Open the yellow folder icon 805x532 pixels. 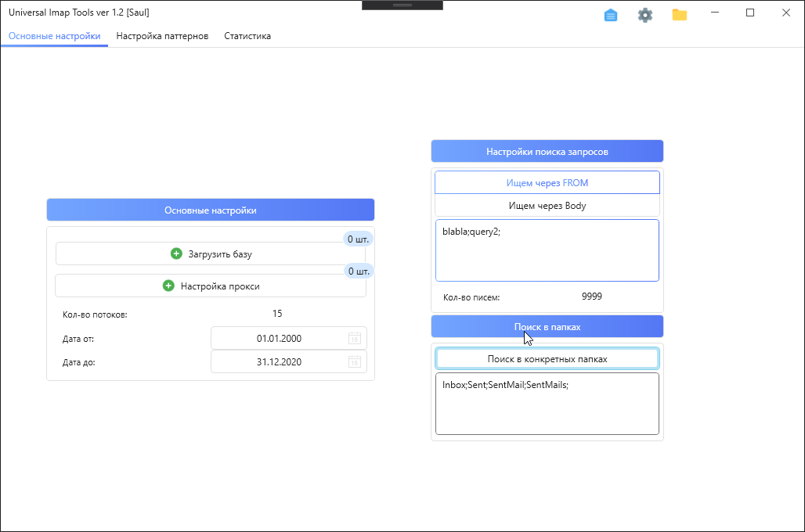point(680,15)
